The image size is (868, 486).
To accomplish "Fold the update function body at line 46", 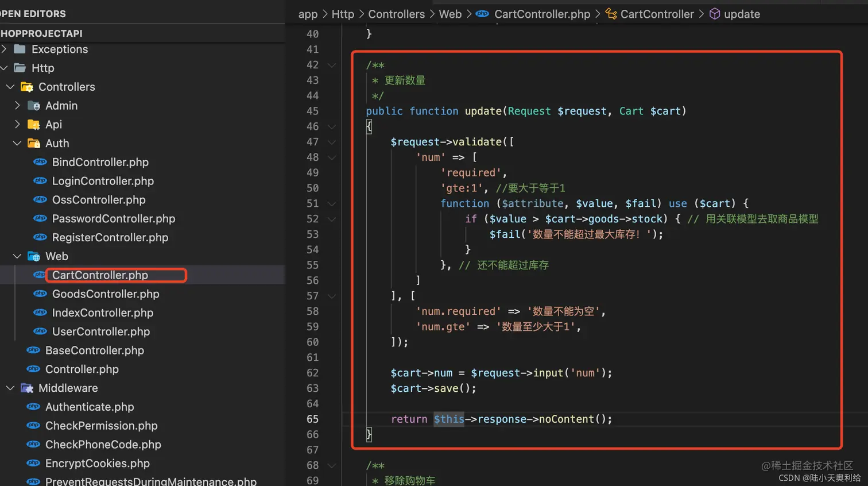I will [332, 126].
